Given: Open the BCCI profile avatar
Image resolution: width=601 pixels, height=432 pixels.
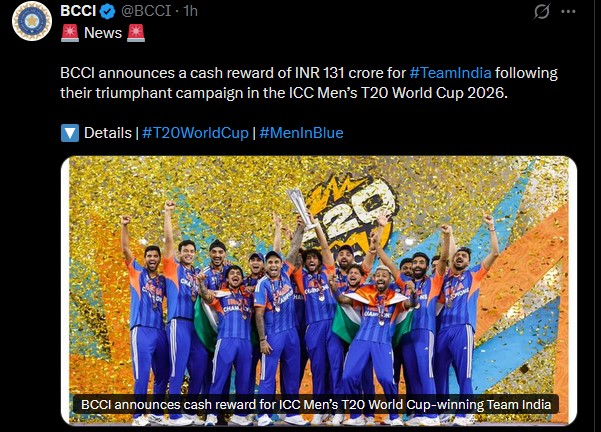Looking at the screenshot, I should click(x=29, y=22).
